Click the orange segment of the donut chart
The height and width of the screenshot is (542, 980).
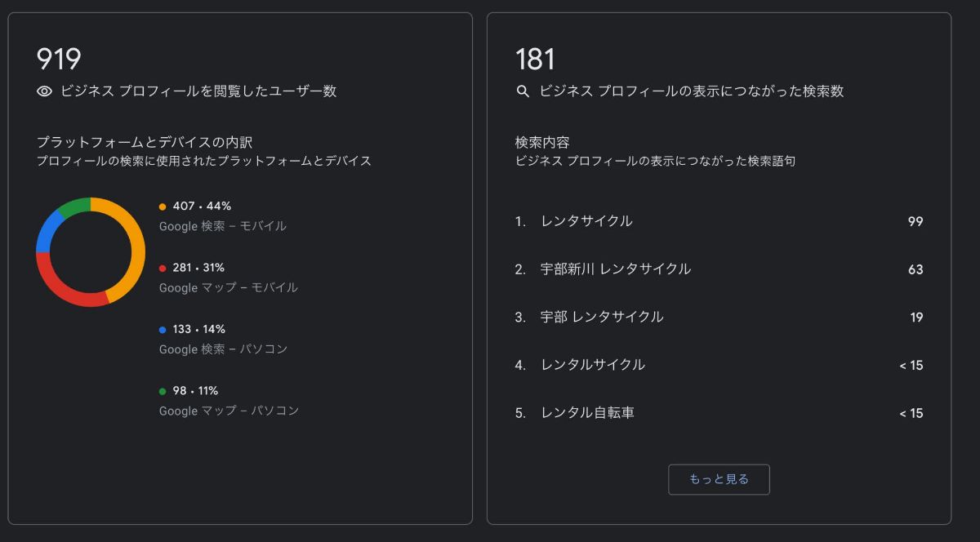pos(136,245)
